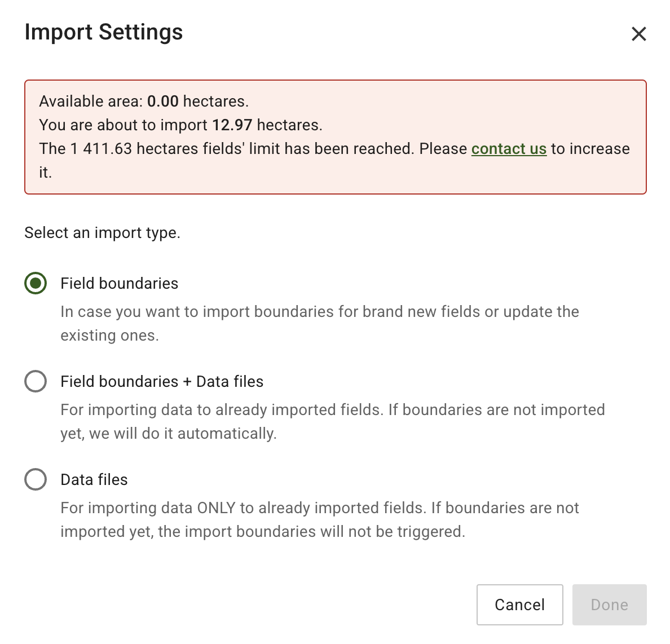The height and width of the screenshot is (644, 670).
Task: Select the Field boundaries radio button
Action: (36, 283)
